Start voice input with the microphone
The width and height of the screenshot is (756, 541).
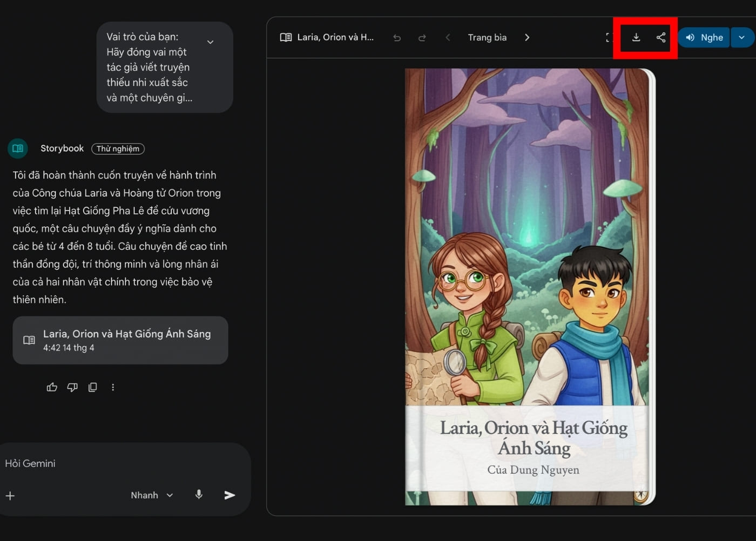tap(199, 495)
